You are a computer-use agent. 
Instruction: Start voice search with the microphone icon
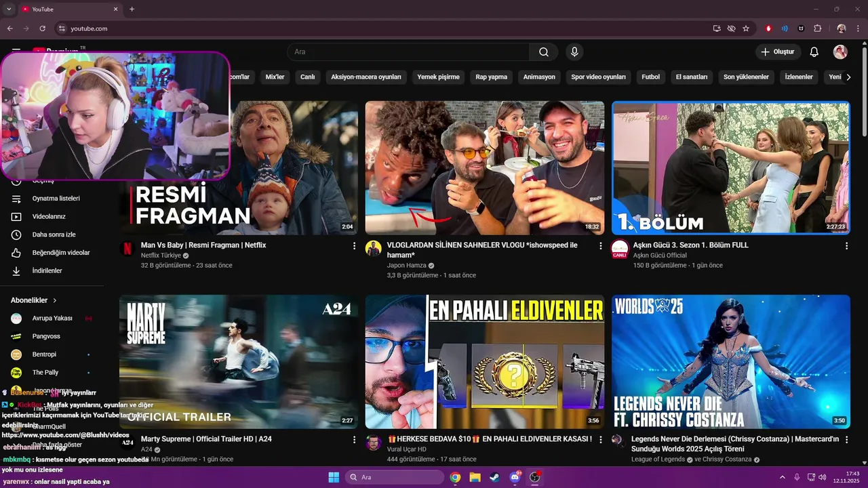pos(574,52)
